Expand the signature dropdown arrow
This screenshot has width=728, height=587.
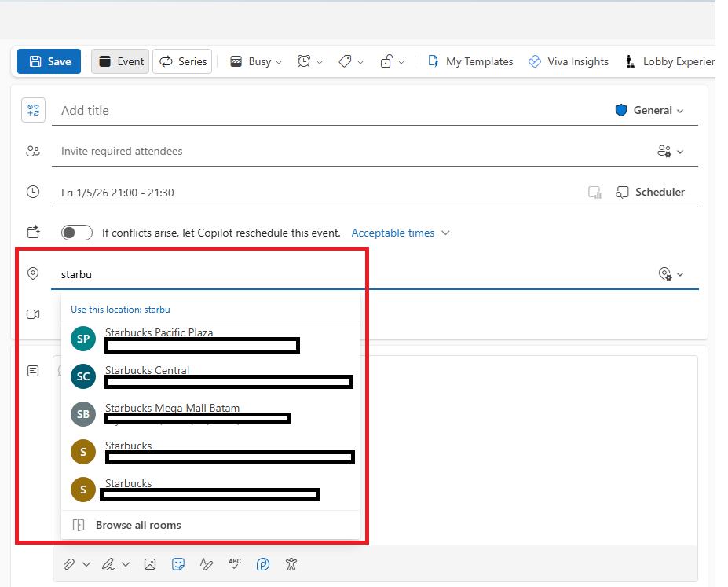pyautogui.click(x=126, y=565)
